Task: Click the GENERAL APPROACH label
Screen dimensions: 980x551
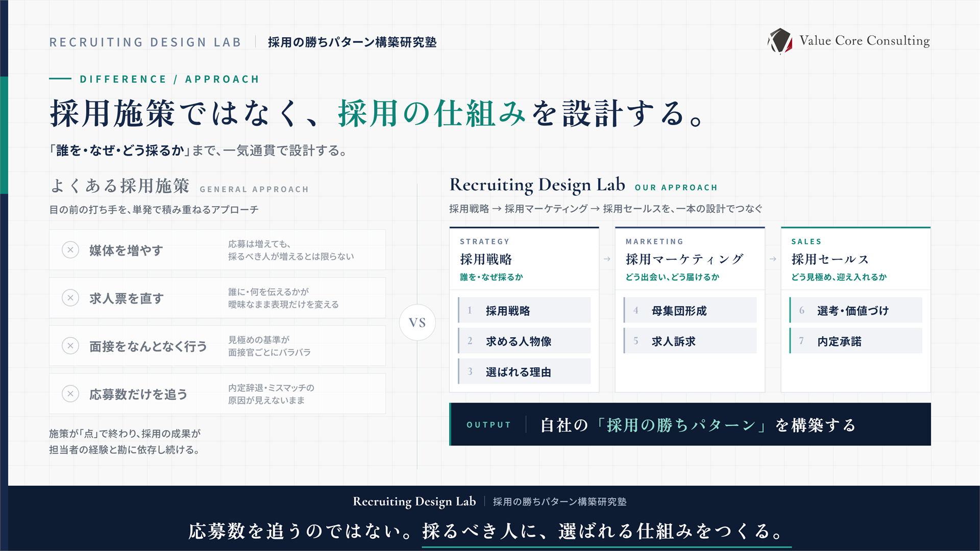Action: pyautogui.click(x=254, y=189)
